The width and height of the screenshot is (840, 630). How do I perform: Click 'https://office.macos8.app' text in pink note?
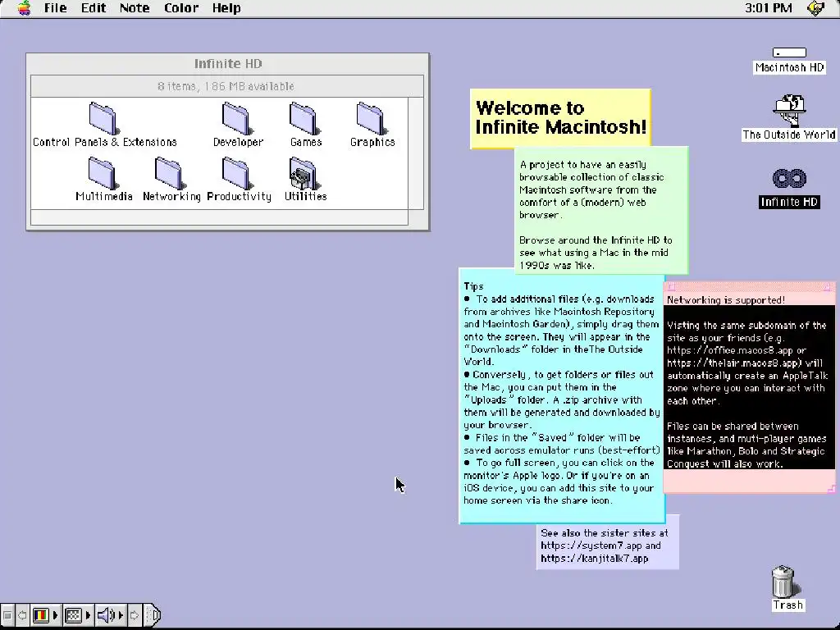(x=729, y=350)
